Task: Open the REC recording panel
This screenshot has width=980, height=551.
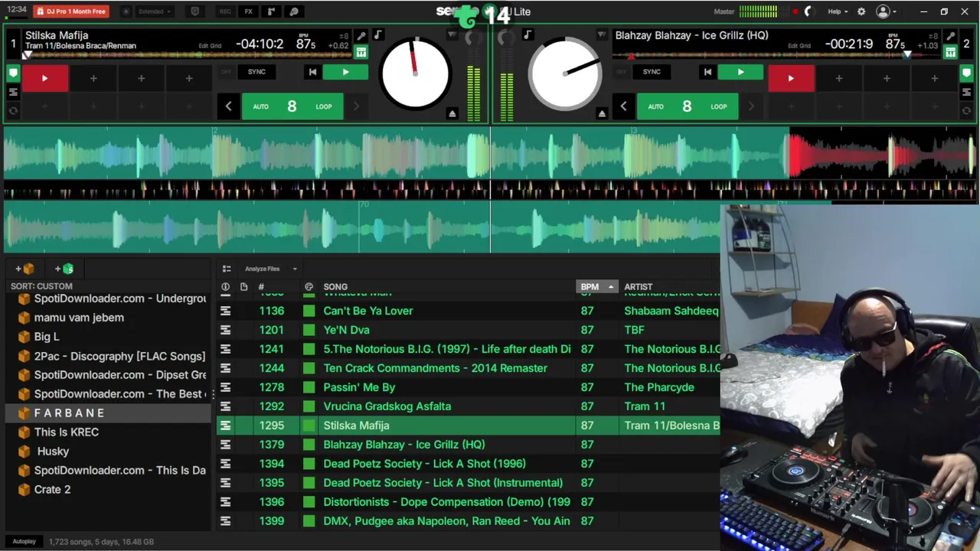Action: [x=225, y=11]
